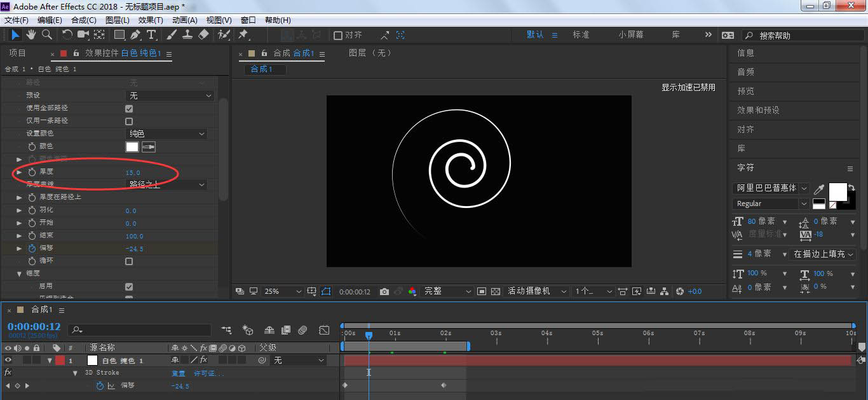Select the Hand tool in toolbar
The width and height of the screenshot is (868, 400).
click(x=31, y=34)
